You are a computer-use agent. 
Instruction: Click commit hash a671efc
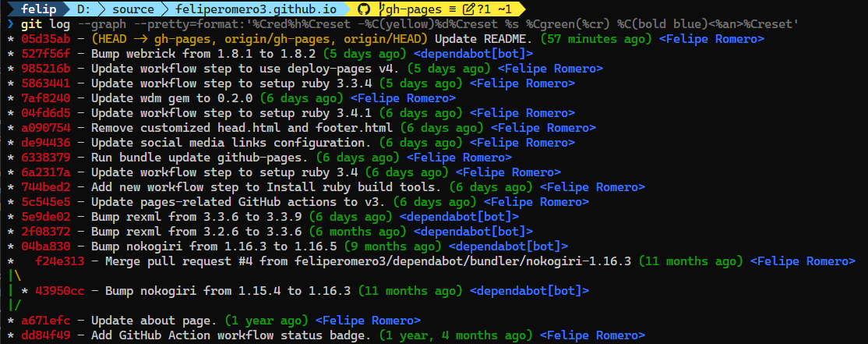click(45, 320)
